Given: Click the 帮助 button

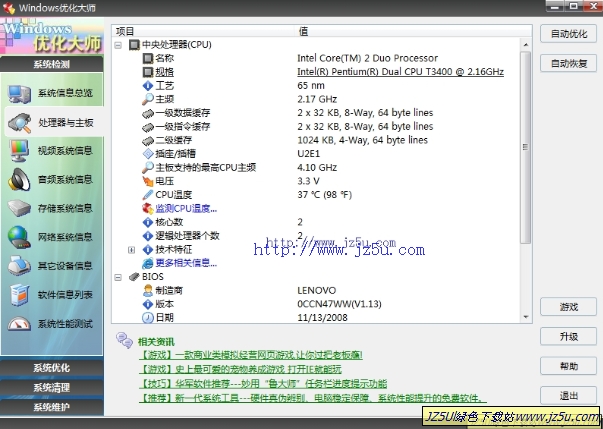Looking at the screenshot, I should (568, 366).
